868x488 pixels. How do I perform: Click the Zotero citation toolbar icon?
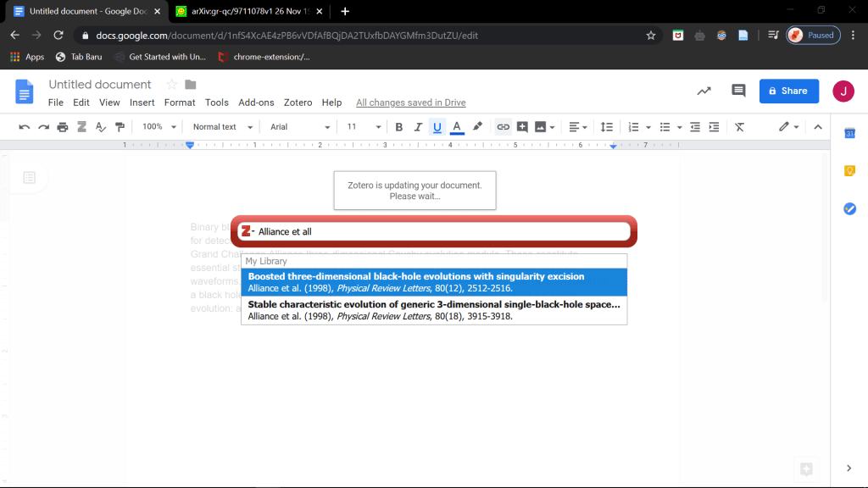tap(82, 127)
